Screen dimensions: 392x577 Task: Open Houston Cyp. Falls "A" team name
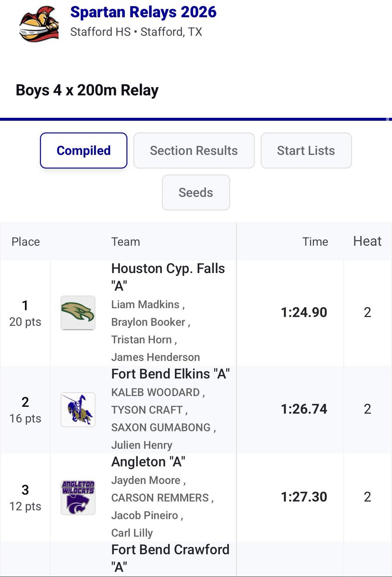168,277
